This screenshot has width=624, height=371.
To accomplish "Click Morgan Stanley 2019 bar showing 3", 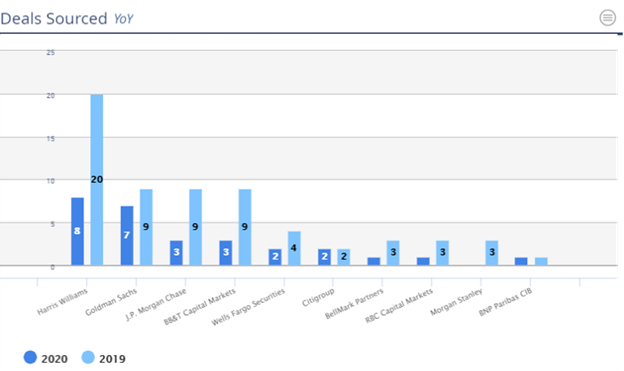I will 491,253.
